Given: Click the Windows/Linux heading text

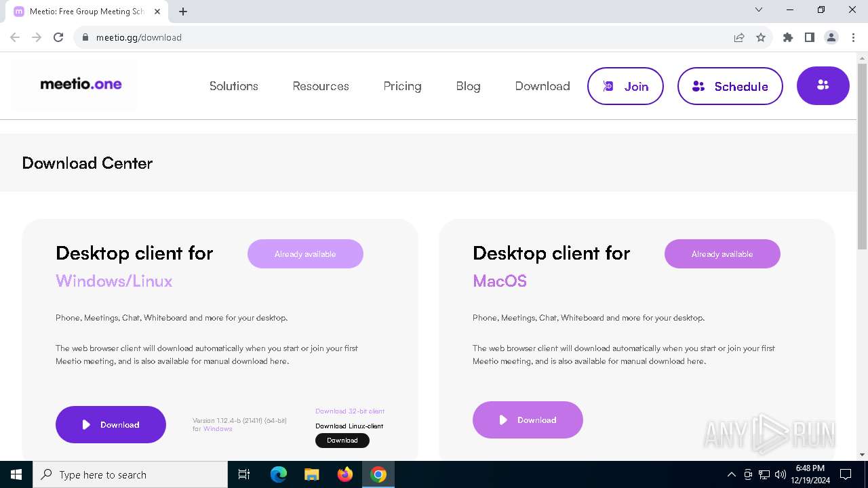Looking at the screenshot, I should tap(114, 281).
